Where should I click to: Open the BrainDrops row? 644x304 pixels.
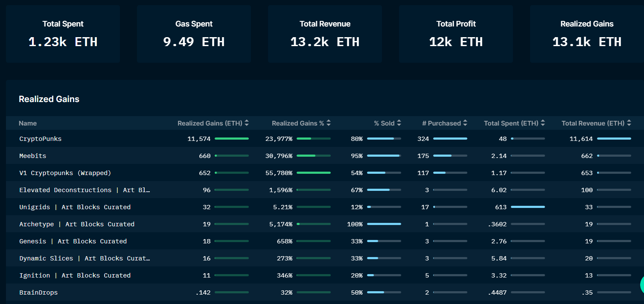[x=325, y=292]
